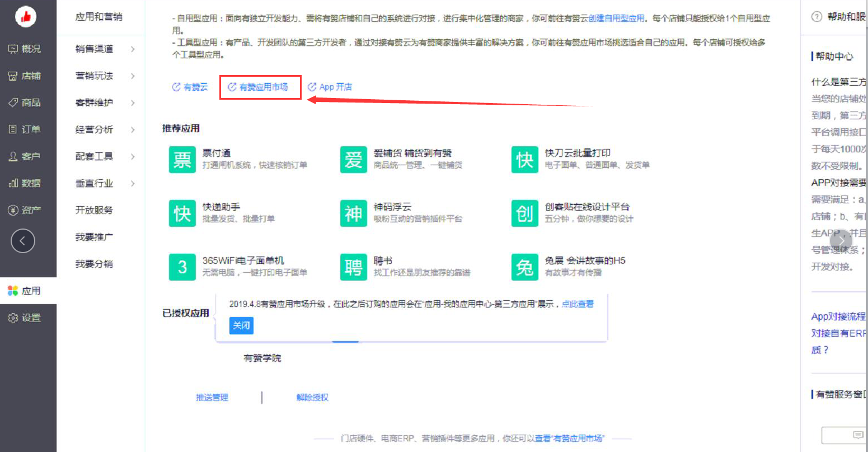
Task: Expand 配套工具 submenu chevron
Action: pos(133,156)
